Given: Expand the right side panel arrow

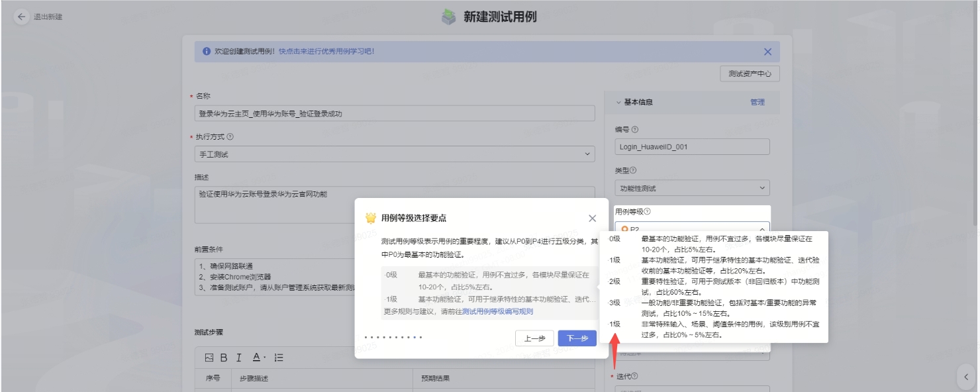Looking at the screenshot, I should 966,377.
